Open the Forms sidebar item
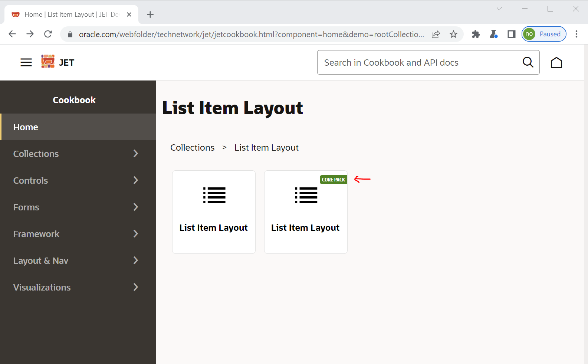Screen dimensions: 588x364 click(x=26, y=207)
